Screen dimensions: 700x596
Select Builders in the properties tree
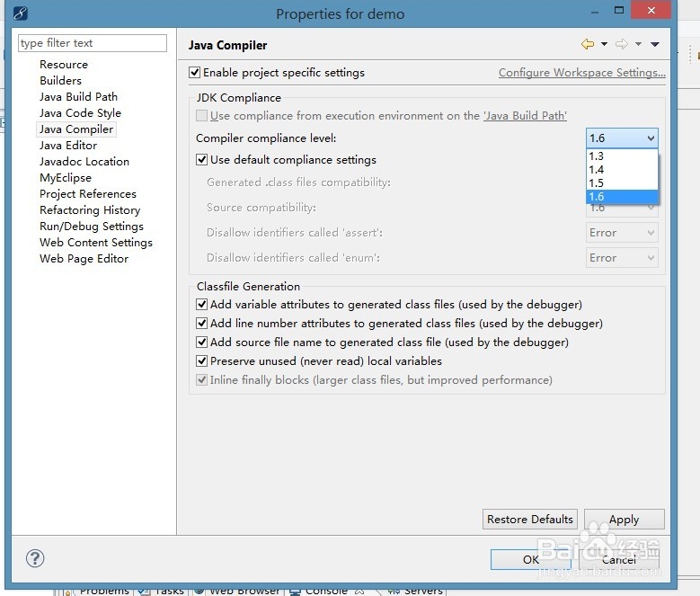tap(61, 81)
